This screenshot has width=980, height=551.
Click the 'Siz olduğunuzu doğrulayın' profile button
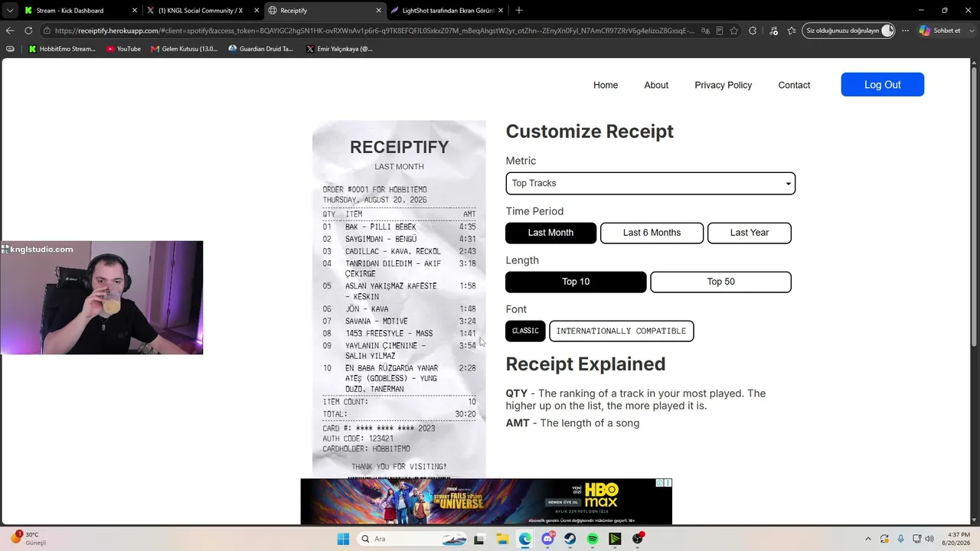point(849,31)
